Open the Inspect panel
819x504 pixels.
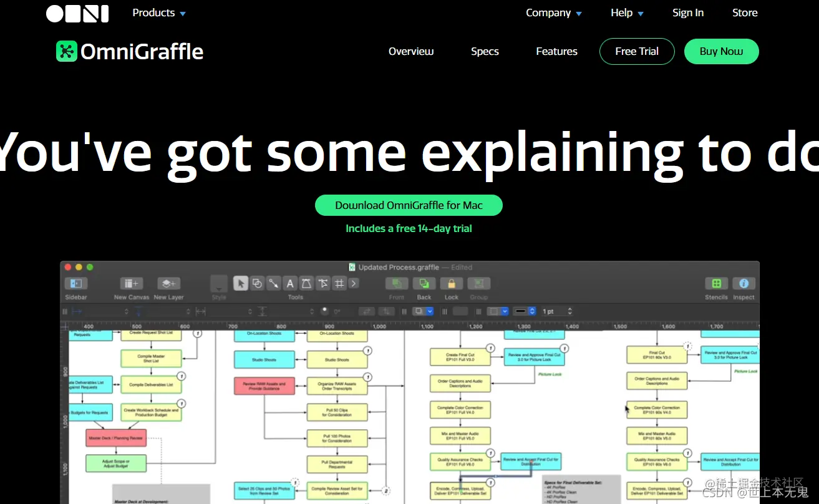pos(744,283)
